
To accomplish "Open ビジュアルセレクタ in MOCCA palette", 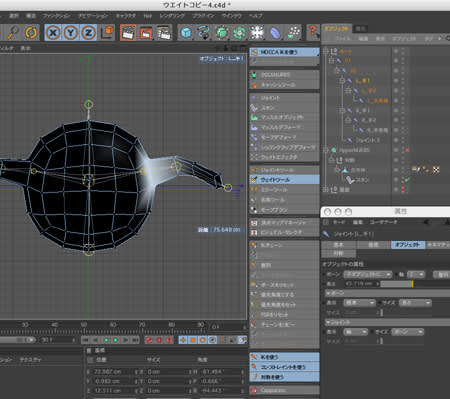I will coord(284,232).
